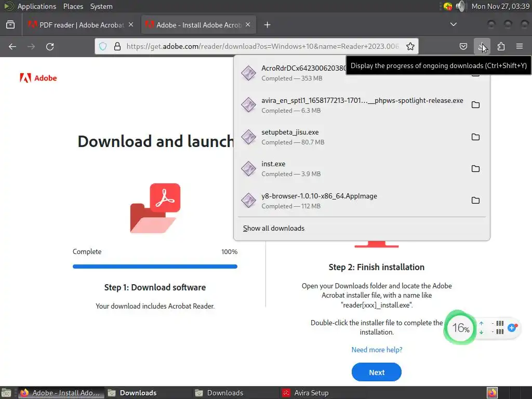Click the Need more help link

point(377,350)
